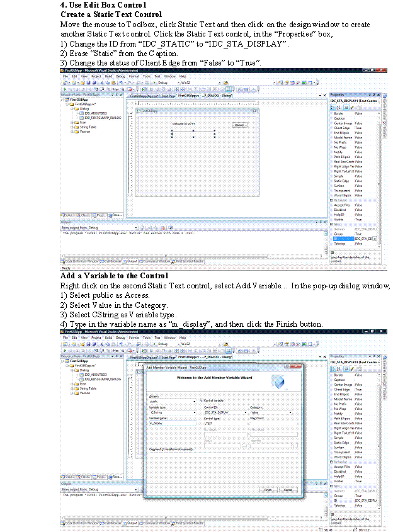Open Command Window tab in first screenshot

(x=154, y=261)
